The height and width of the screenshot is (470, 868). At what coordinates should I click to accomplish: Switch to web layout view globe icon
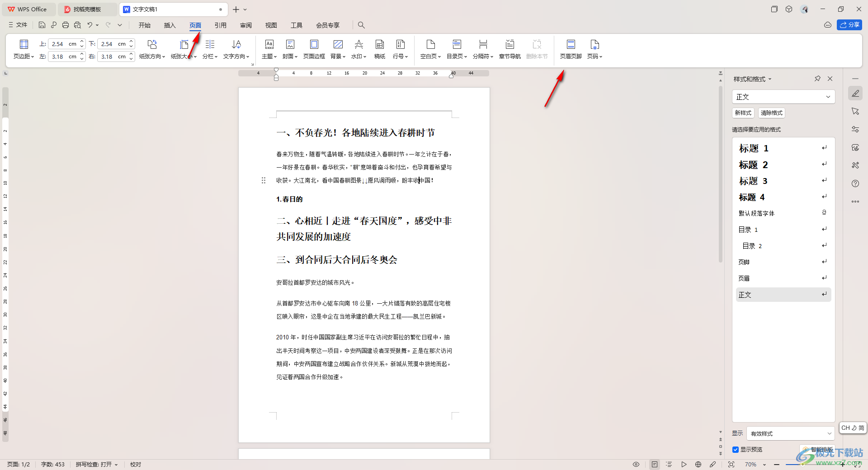point(698,464)
